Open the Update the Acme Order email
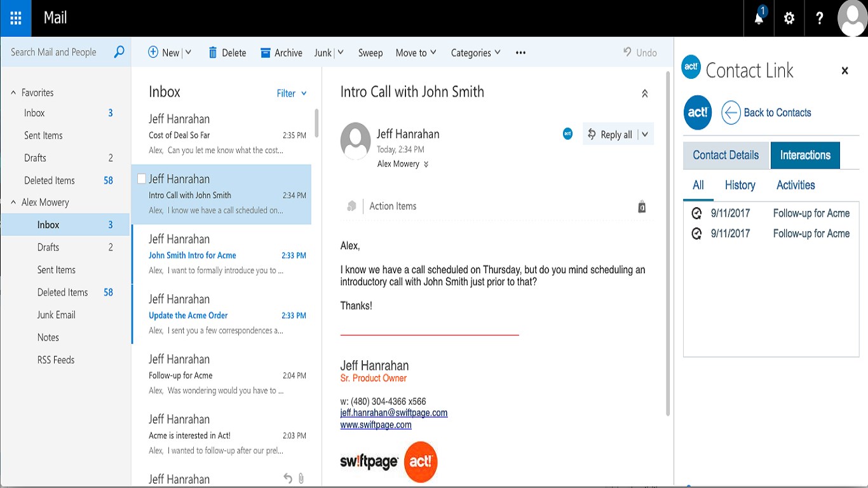 click(x=222, y=315)
